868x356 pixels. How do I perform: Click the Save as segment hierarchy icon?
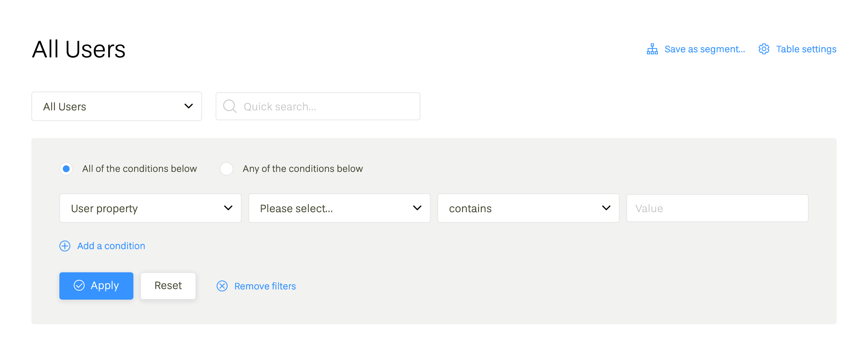click(x=652, y=49)
